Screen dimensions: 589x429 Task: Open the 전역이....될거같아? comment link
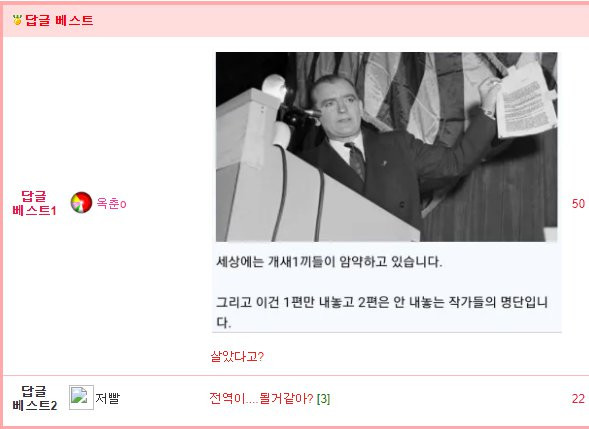point(261,398)
